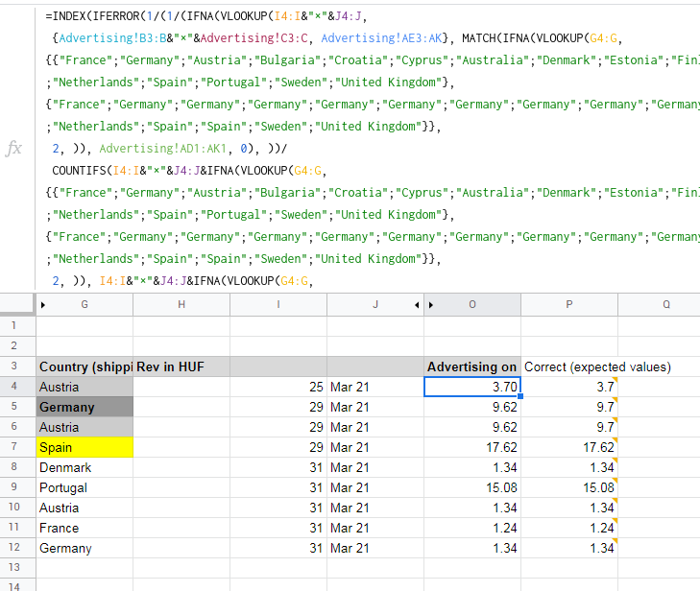Expand hidden columns right of column J
This screenshot has height=591, width=700.
tap(417, 305)
